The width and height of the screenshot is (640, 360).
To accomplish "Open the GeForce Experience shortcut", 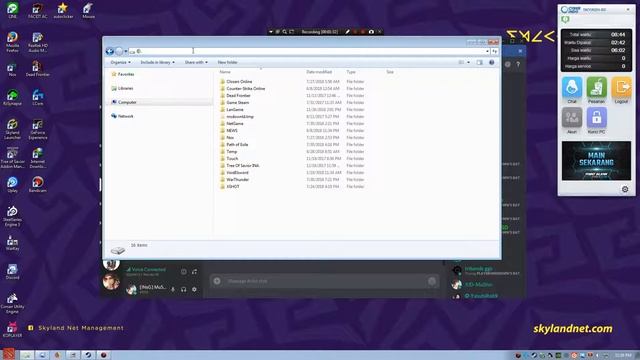I will [38, 129].
